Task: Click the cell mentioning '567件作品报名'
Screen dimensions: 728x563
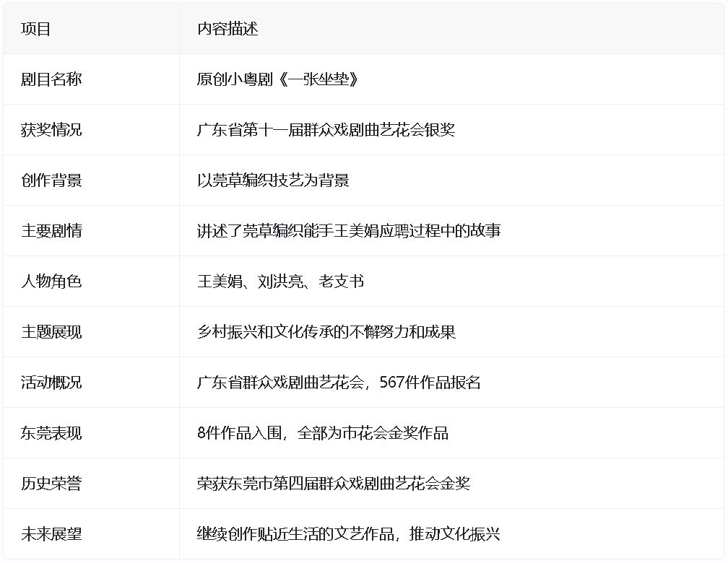Action: click(339, 383)
